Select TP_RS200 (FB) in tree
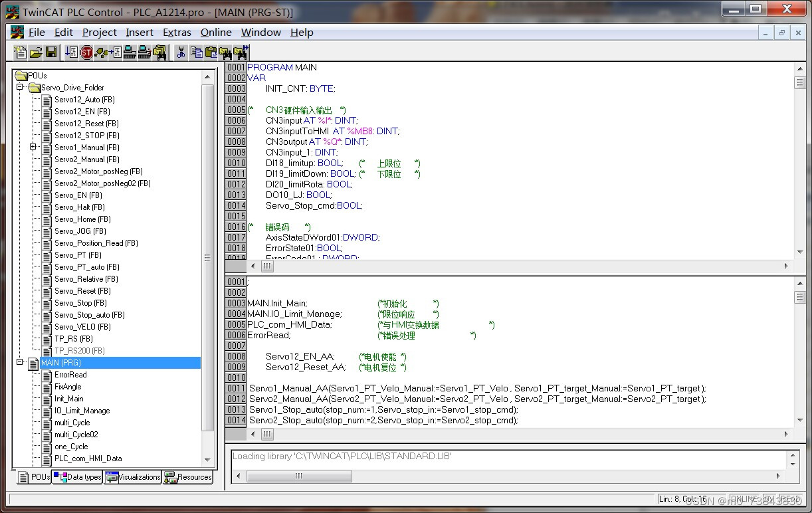 pyautogui.click(x=80, y=351)
